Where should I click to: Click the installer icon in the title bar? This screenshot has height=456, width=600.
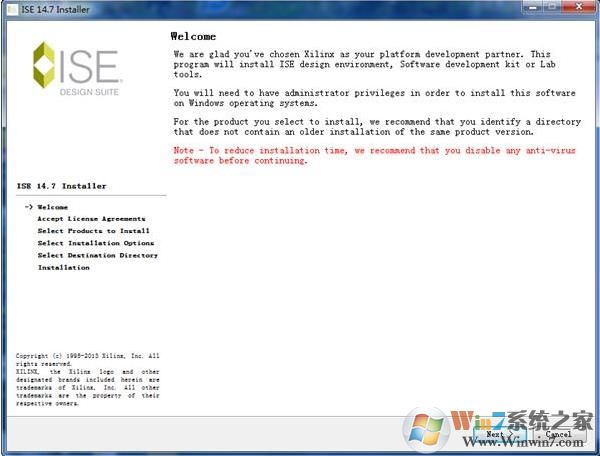tap(12, 9)
